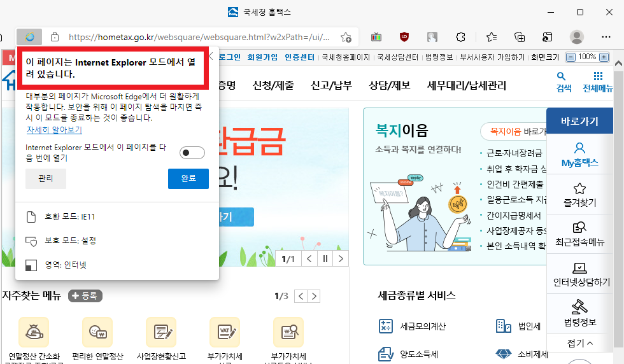Image resolution: width=624 pixels, height=364 pixels.
Task: Click the 바로가기 sidebar header
Action: point(580,121)
